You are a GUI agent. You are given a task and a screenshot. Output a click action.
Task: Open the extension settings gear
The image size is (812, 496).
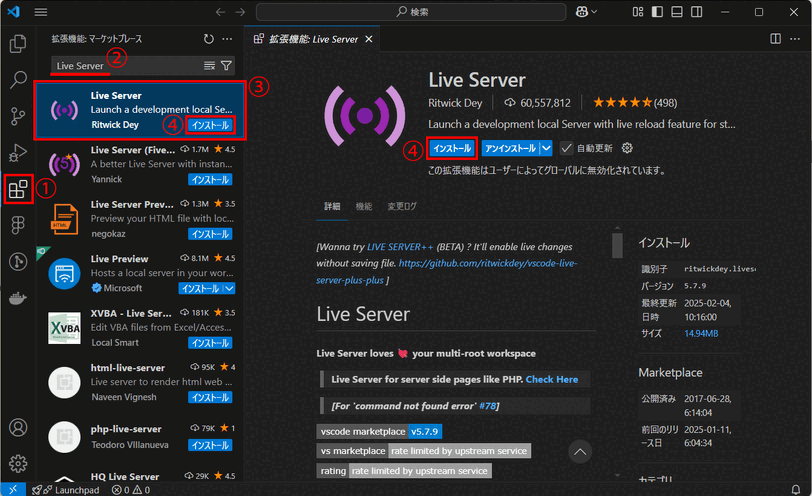coord(627,148)
